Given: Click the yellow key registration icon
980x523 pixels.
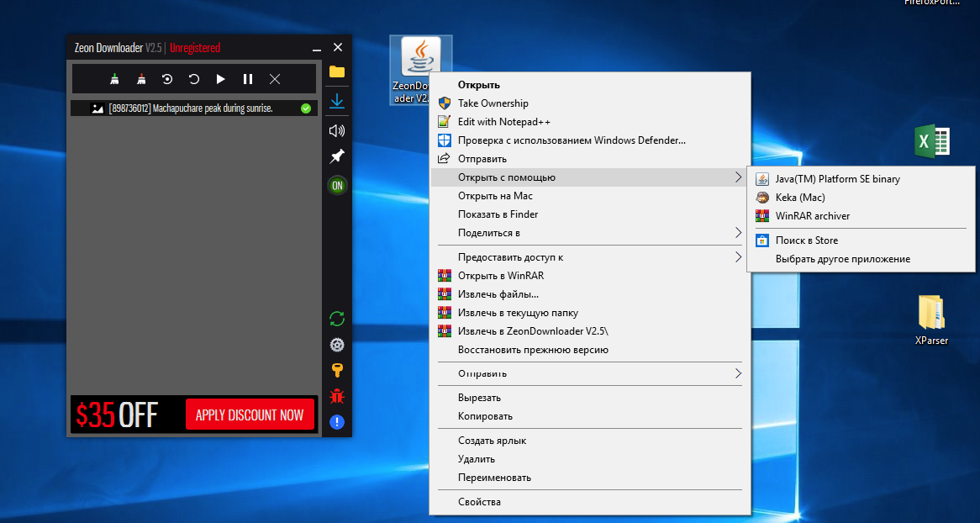Looking at the screenshot, I should pyautogui.click(x=337, y=370).
